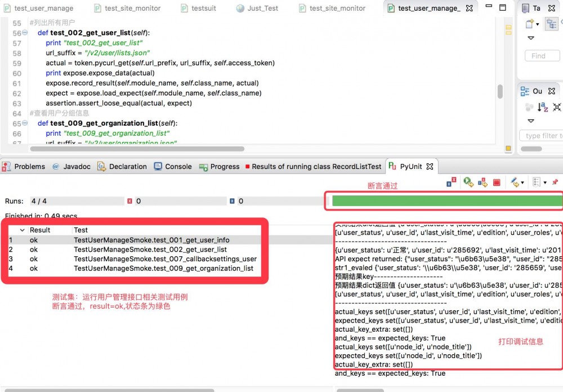Click the 'API expect returned' console output line

448,259
